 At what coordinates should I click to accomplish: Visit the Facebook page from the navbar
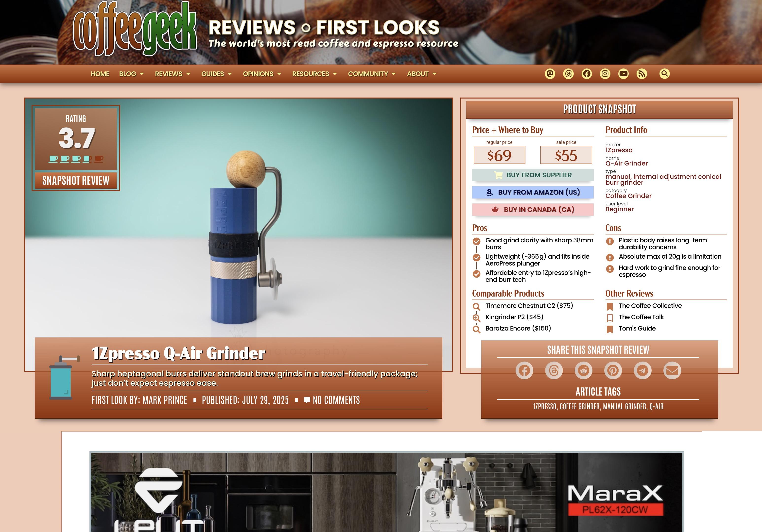[587, 74]
